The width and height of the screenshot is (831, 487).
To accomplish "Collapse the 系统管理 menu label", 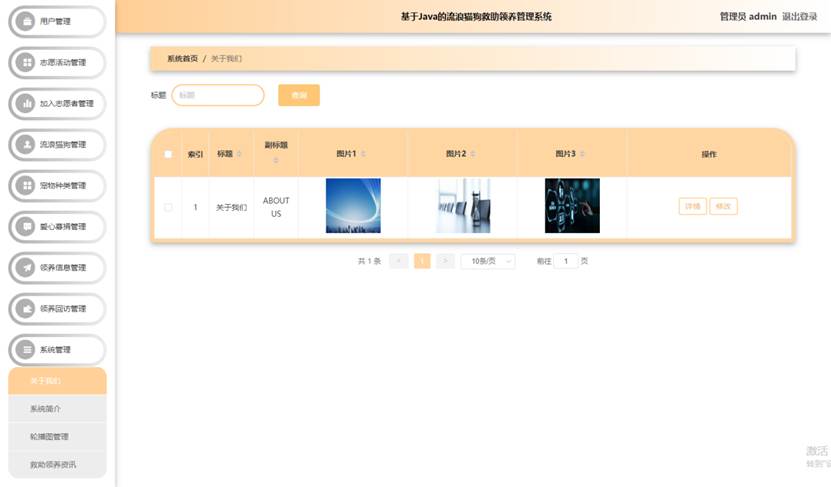I will [55, 350].
